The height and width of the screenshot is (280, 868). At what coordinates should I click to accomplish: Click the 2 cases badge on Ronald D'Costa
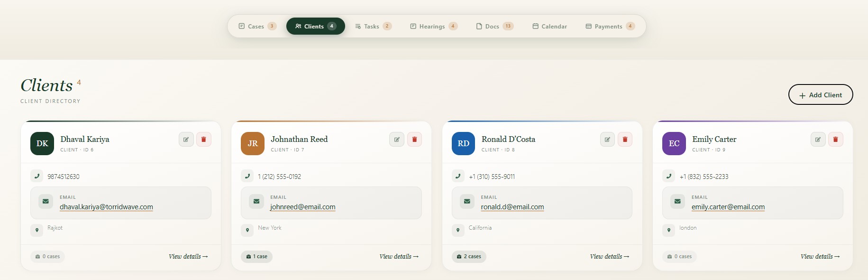[469, 256]
